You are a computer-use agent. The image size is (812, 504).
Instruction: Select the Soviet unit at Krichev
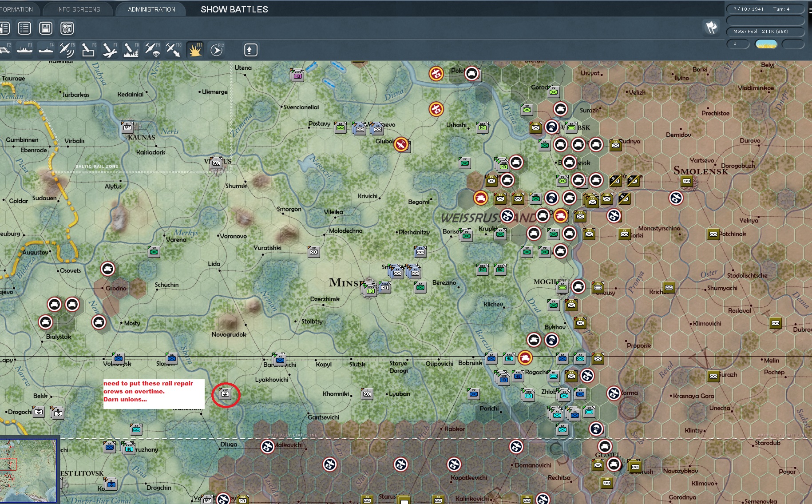click(x=669, y=287)
